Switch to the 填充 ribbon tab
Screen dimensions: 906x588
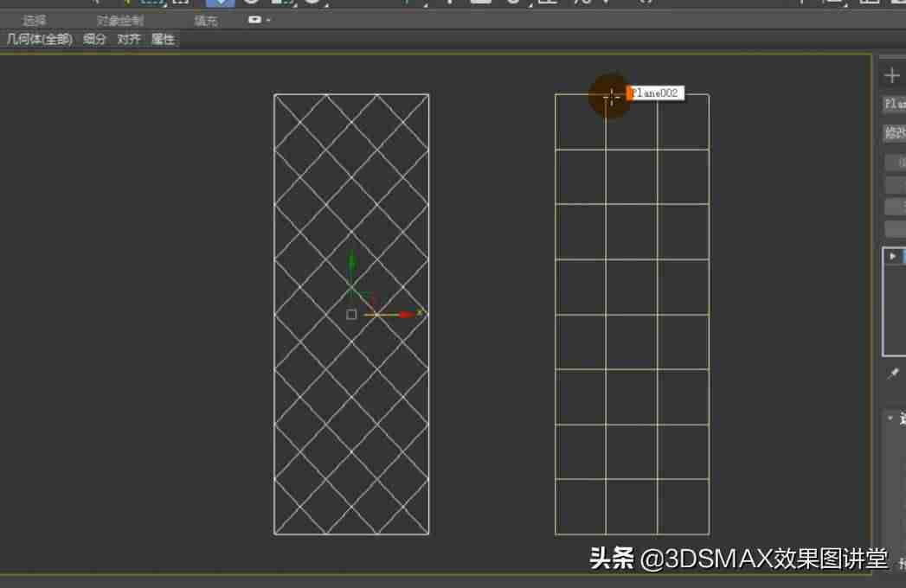206,21
